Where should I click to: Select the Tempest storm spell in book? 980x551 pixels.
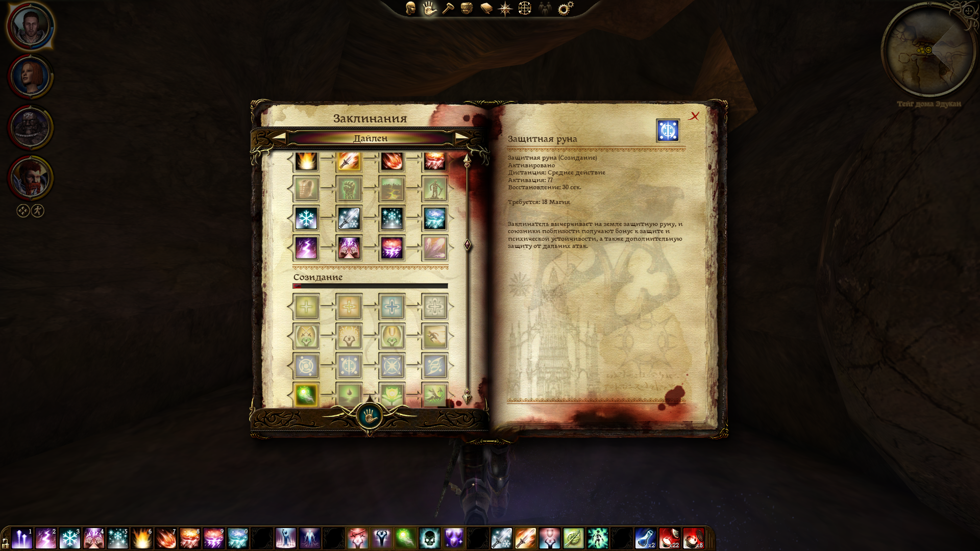392,248
